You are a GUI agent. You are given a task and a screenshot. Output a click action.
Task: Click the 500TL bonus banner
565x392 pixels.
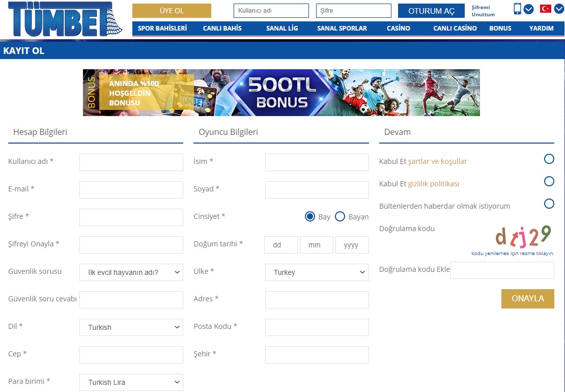pyautogui.click(x=281, y=93)
